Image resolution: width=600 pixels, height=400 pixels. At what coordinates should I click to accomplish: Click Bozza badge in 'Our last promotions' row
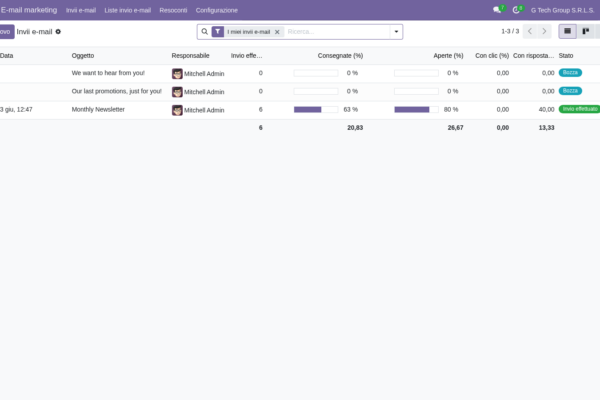pyautogui.click(x=570, y=91)
